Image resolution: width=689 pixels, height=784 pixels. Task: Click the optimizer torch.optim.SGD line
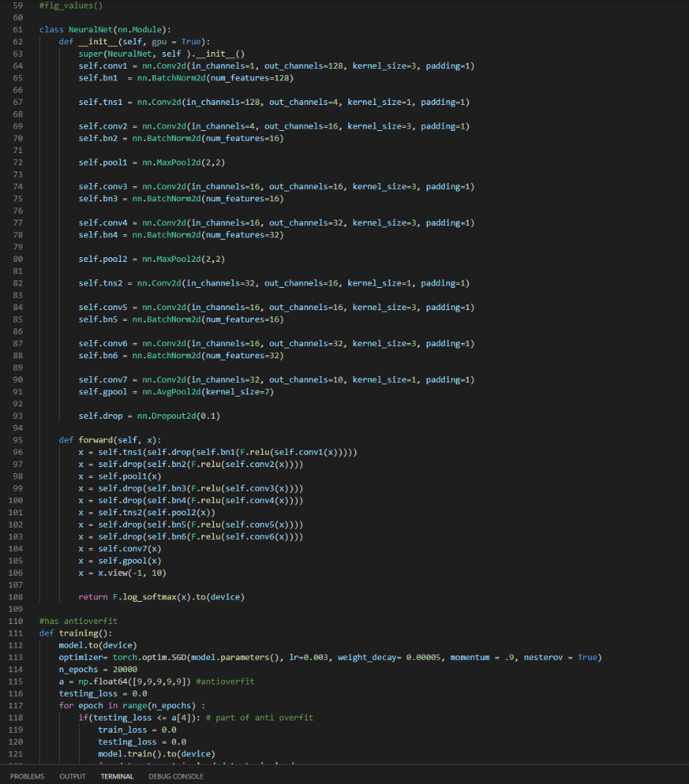pos(330,658)
